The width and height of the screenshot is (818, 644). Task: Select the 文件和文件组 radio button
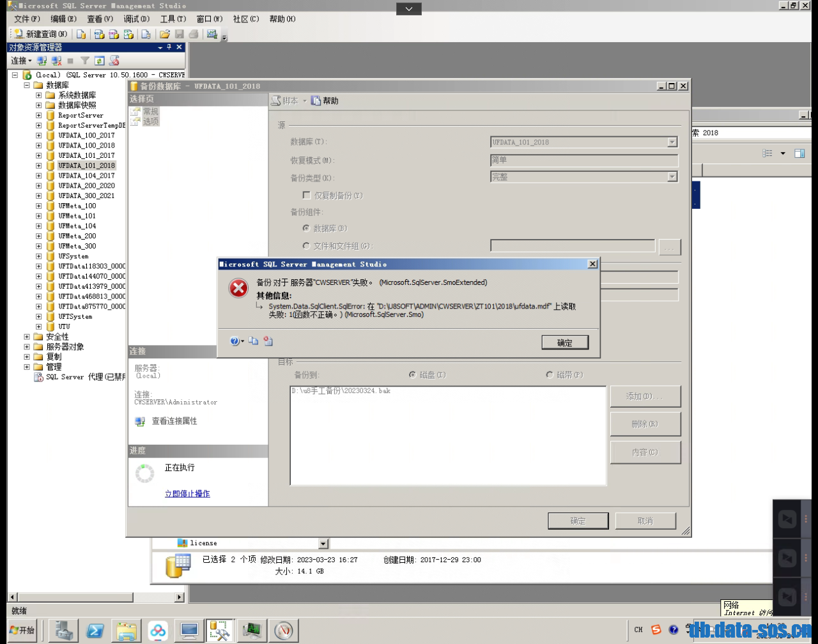tap(306, 245)
